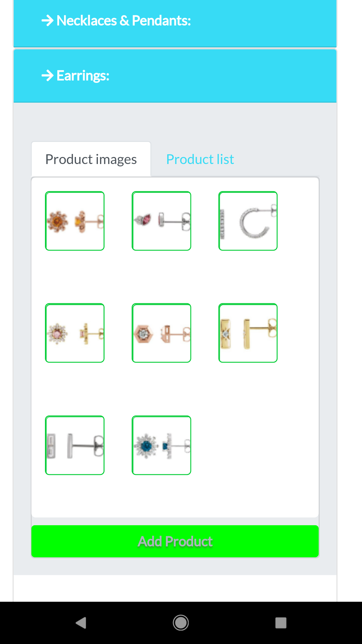Open the Product images tab

click(91, 159)
